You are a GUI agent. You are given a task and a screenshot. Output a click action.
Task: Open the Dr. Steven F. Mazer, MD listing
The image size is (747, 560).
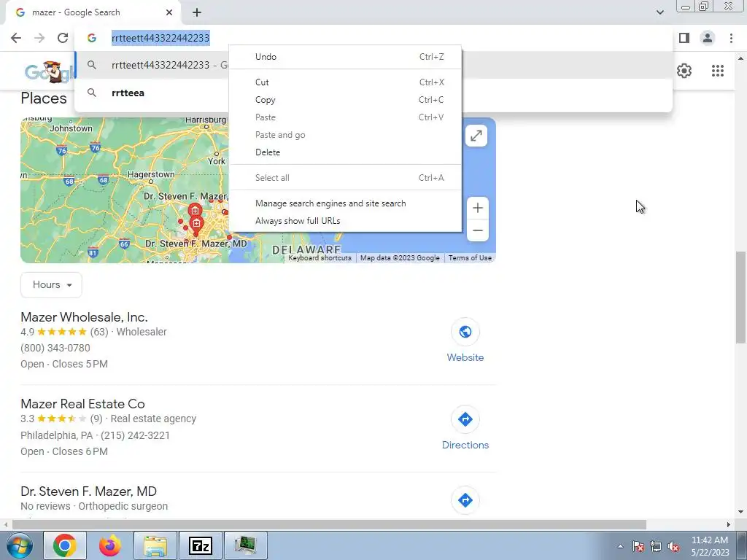pyautogui.click(x=88, y=491)
